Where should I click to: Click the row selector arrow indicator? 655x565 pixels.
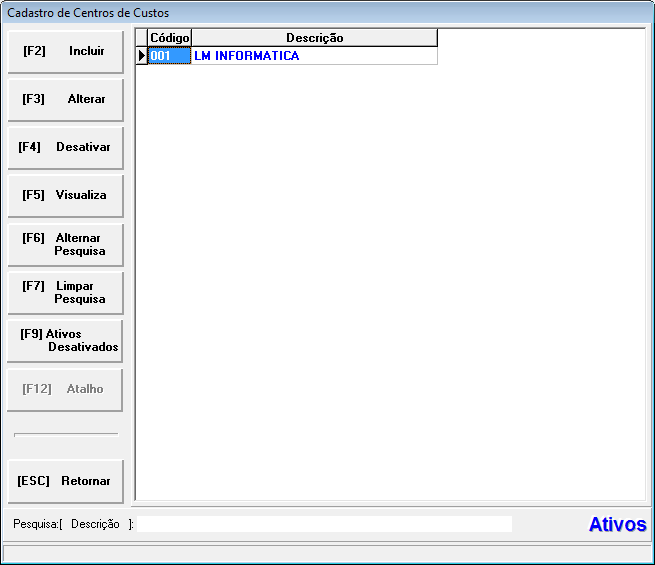pyautogui.click(x=141, y=56)
